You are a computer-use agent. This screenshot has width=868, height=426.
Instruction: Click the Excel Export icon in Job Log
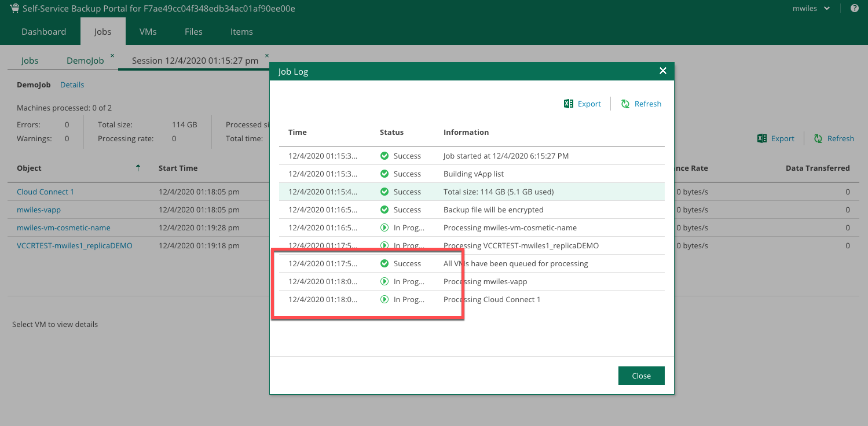click(x=569, y=104)
